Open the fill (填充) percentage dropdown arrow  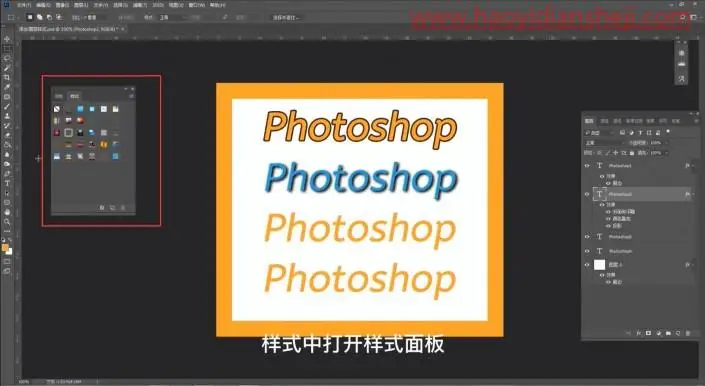coord(666,153)
